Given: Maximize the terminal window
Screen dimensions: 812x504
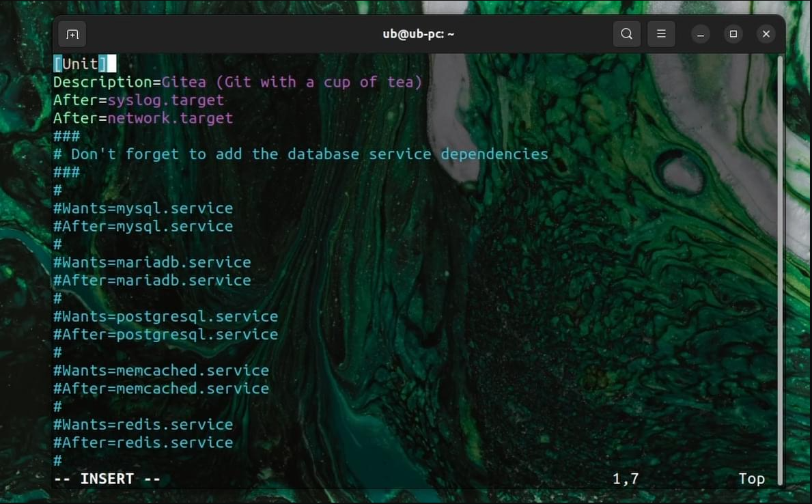Looking at the screenshot, I should (733, 34).
